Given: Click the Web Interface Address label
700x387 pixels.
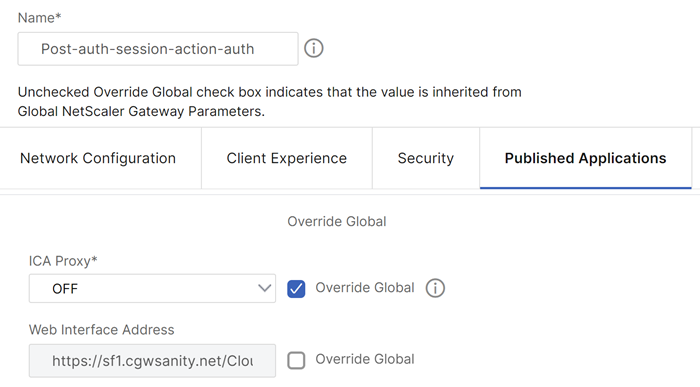Looking at the screenshot, I should (101, 330).
